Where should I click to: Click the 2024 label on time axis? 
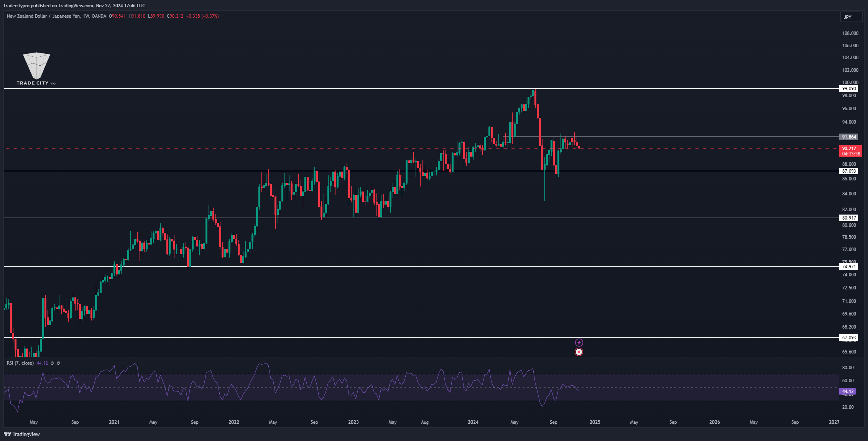(473, 422)
